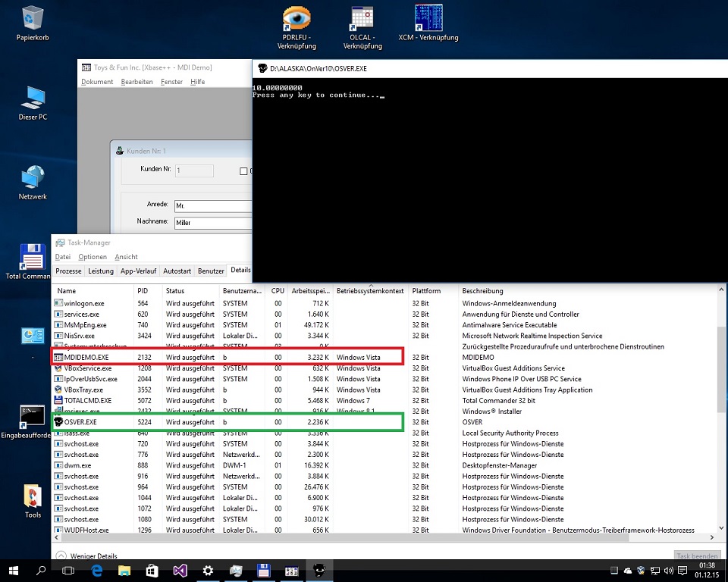Open the Optionen menu in Task-Manager

(93, 257)
